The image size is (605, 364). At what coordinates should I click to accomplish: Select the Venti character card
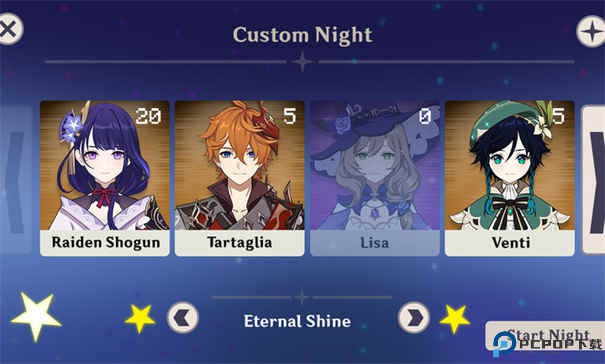tap(510, 178)
